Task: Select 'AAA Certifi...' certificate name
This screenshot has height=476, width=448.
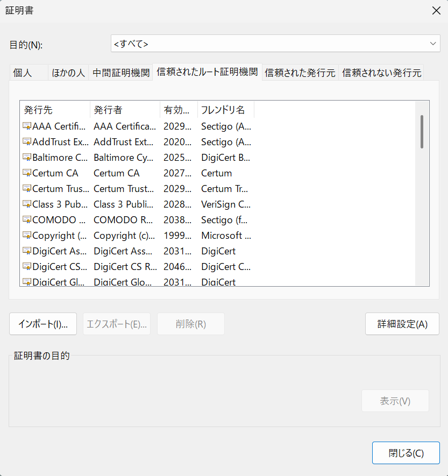Action: pyautogui.click(x=59, y=126)
